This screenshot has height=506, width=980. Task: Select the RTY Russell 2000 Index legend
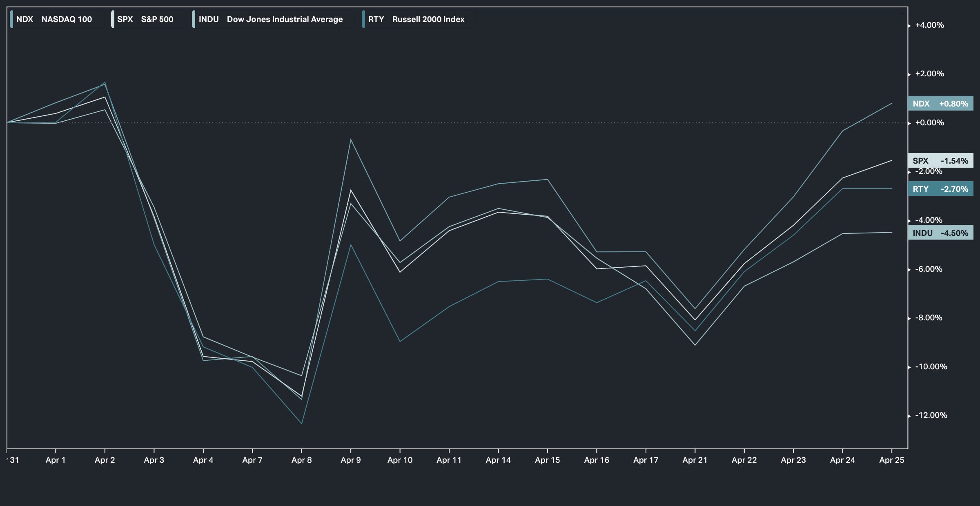419,19
